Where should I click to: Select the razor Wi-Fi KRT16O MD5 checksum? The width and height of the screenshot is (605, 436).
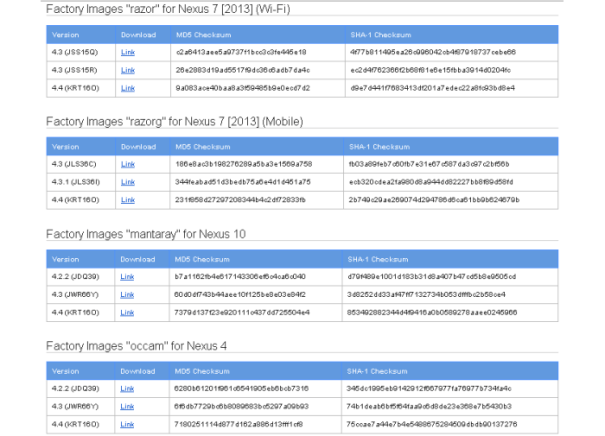(x=243, y=88)
